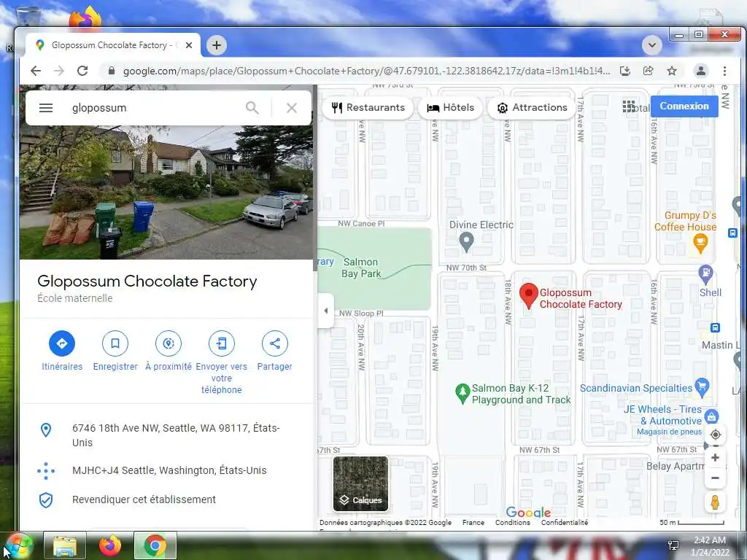This screenshot has width=747, height=560.
Task: Select Salmon Bay K-12 Playground marker
Action: tap(462, 394)
